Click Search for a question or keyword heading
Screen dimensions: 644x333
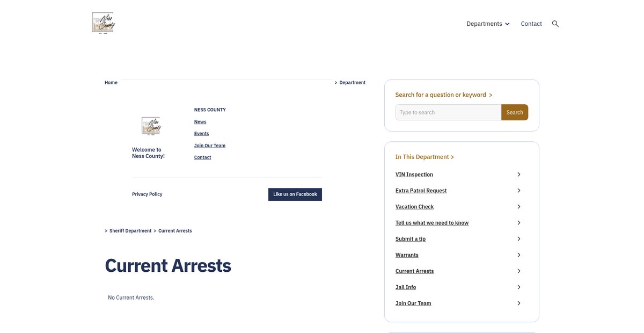(x=444, y=95)
